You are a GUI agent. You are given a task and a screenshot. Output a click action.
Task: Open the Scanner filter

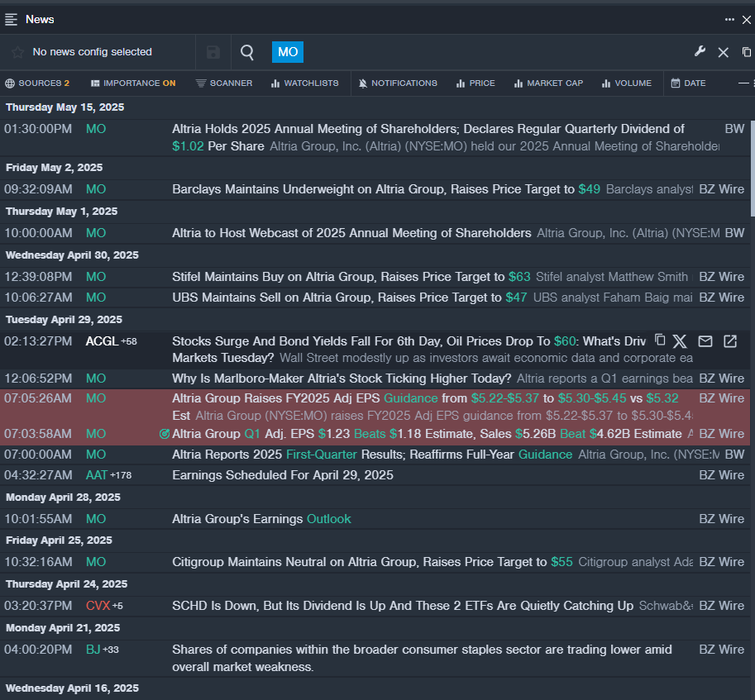pyautogui.click(x=224, y=83)
